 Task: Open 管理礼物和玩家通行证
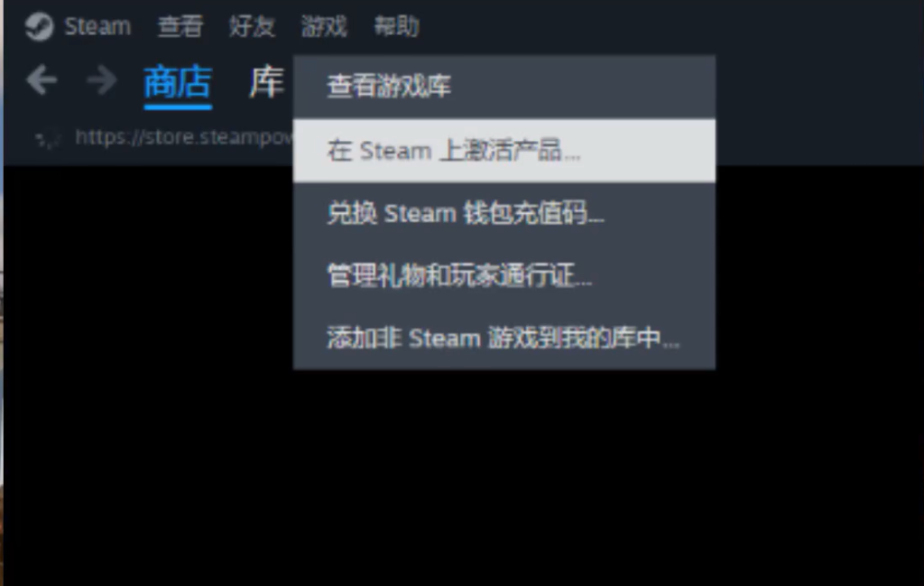[x=504, y=275]
